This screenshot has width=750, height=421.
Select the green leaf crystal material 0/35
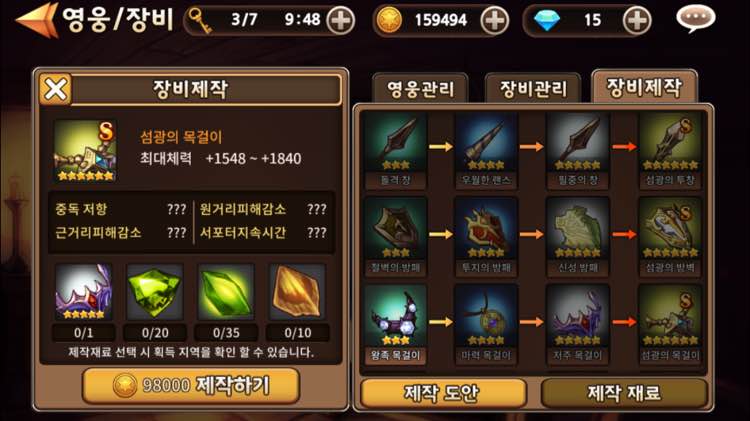coord(226,301)
